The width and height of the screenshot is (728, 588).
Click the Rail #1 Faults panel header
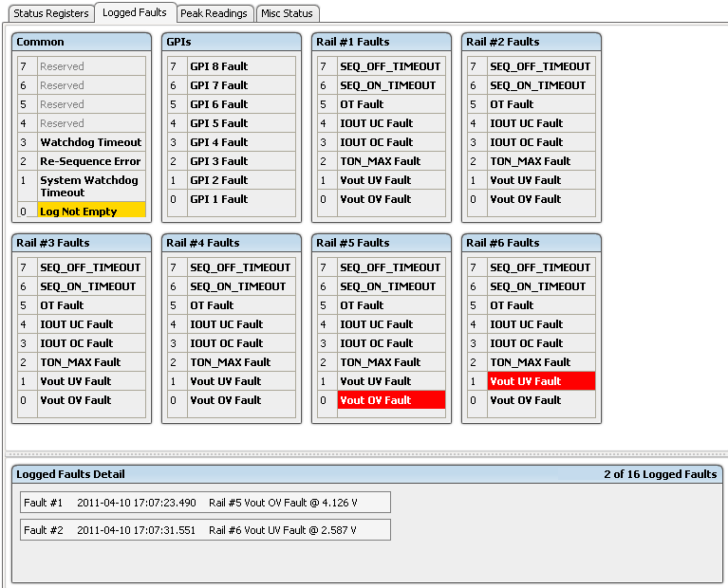pos(382,42)
